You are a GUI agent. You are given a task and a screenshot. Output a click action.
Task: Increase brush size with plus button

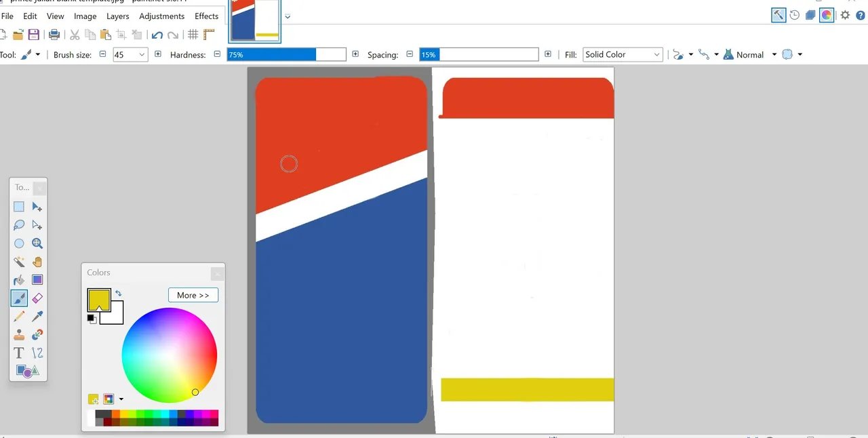(158, 54)
